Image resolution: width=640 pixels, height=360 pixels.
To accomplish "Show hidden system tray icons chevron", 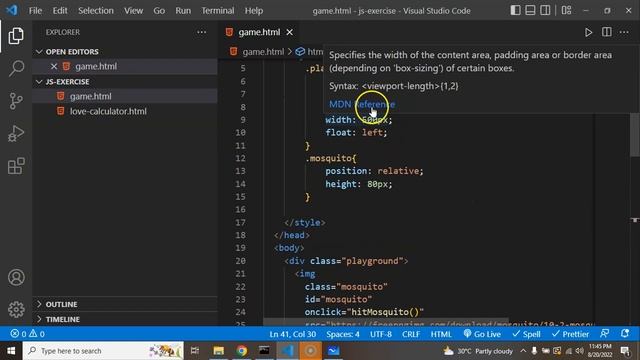I will [x=523, y=351].
